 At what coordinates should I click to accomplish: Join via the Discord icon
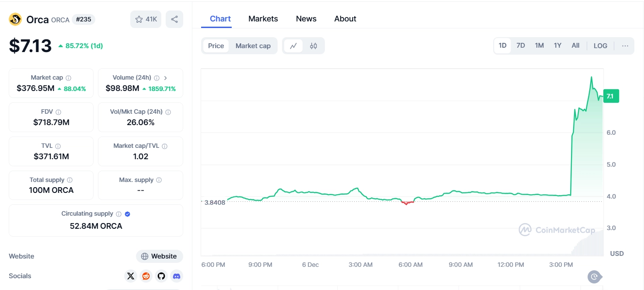[x=176, y=276]
